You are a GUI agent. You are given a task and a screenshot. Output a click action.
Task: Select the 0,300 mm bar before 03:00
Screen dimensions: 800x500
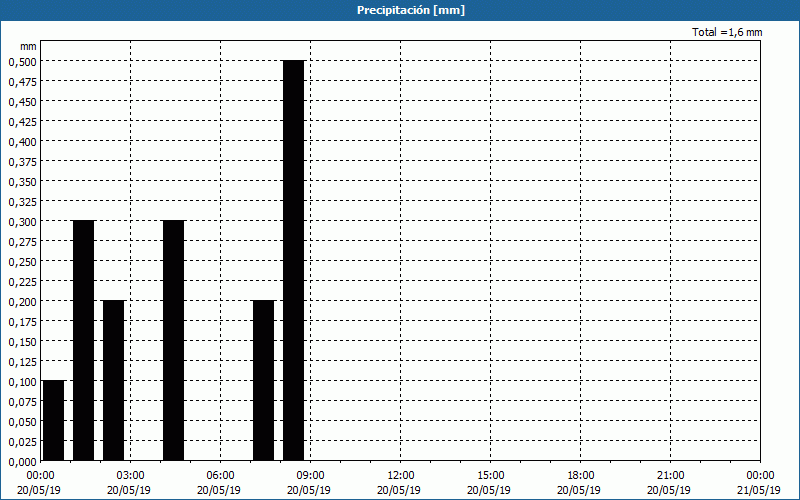[x=84, y=341]
